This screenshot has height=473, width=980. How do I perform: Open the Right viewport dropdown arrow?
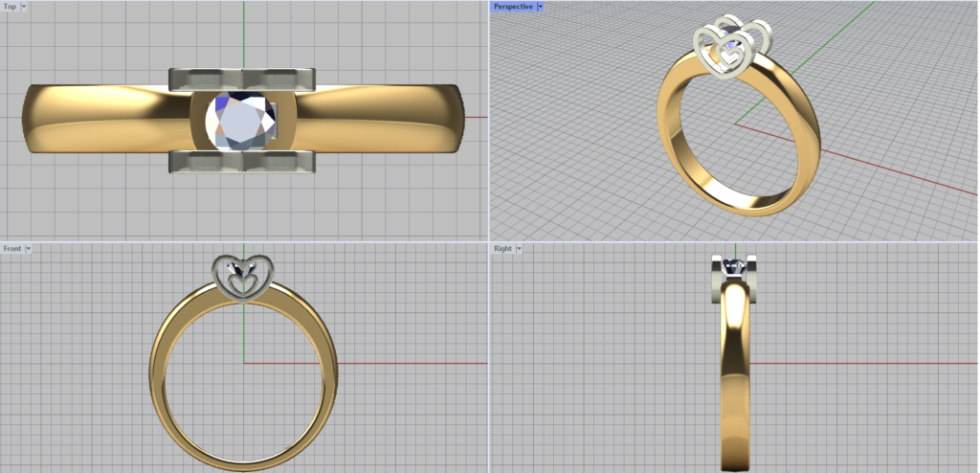[519, 248]
